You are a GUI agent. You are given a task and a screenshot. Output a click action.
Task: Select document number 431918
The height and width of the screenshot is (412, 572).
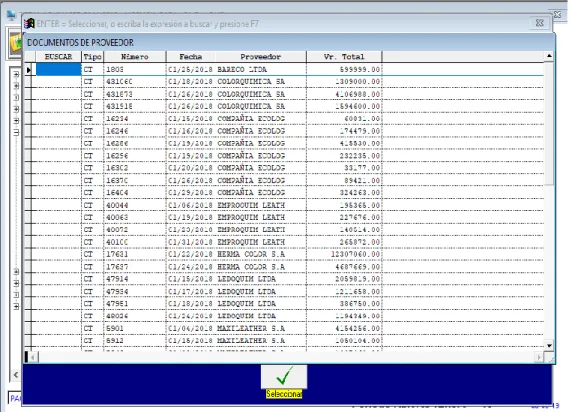click(x=119, y=106)
